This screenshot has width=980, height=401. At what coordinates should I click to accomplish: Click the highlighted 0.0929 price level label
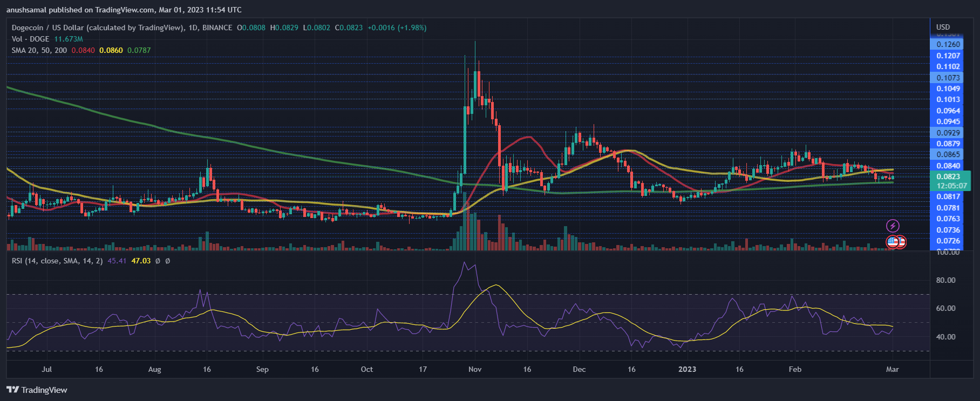coord(948,133)
